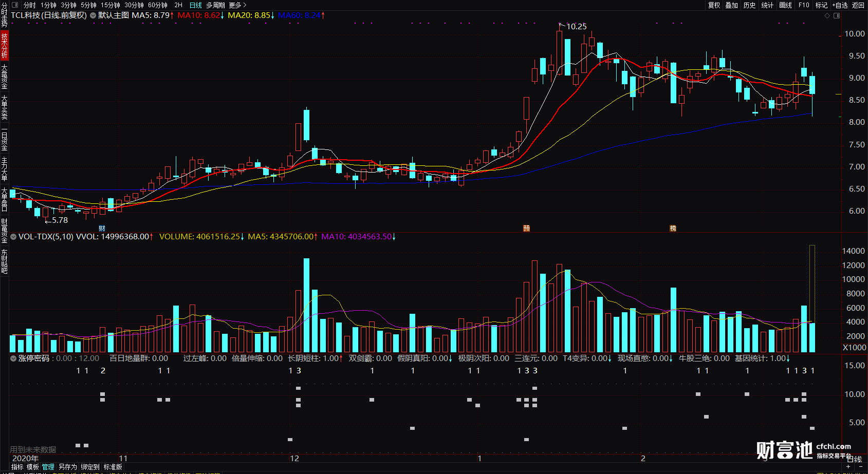This screenshot has width=868, height=474.
Task: Click the diamond icon at chart top right
Action: [x=827, y=15]
